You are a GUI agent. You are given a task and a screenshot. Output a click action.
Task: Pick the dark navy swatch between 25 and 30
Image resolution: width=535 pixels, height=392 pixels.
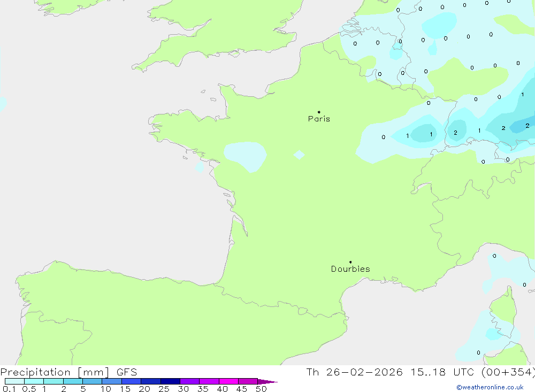(x=170, y=381)
